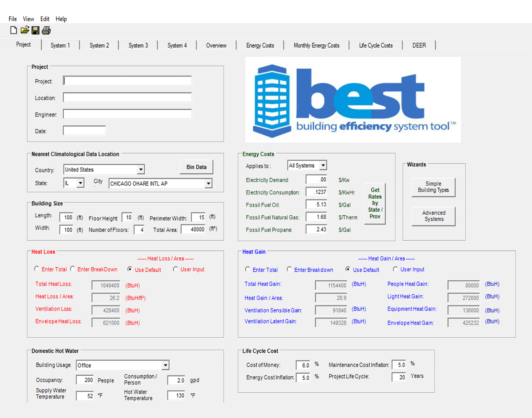Click the Print toolbar icon
Image resolution: width=532 pixels, height=418 pixels.
(46, 30)
